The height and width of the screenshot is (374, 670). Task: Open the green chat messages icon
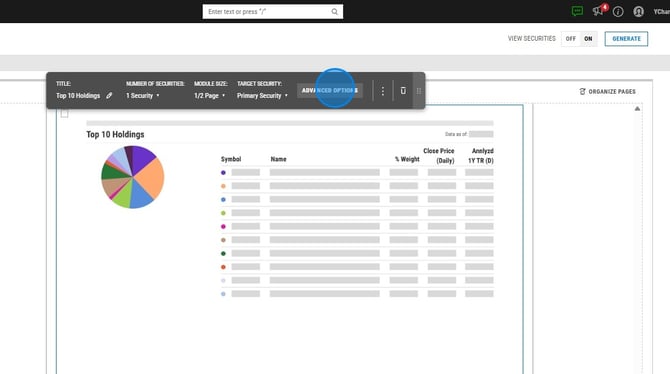(577, 12)
